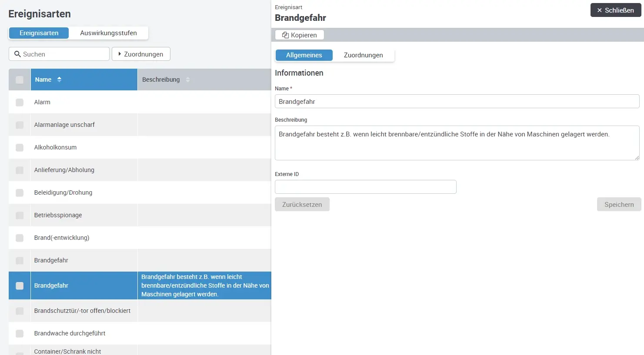Click the X icon on Schließen button

pos(599,10)
